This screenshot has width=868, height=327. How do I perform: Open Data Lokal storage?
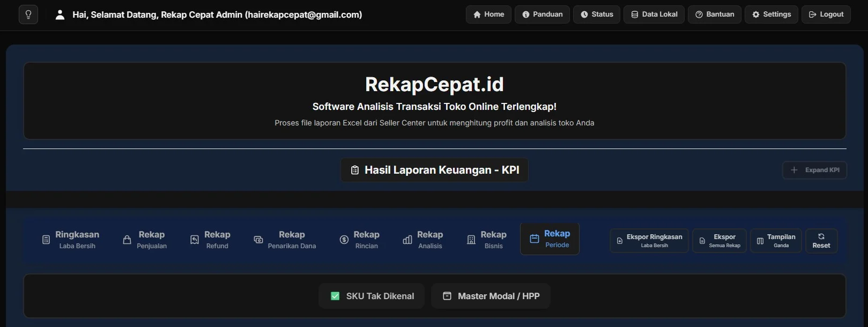pos(654,14)
